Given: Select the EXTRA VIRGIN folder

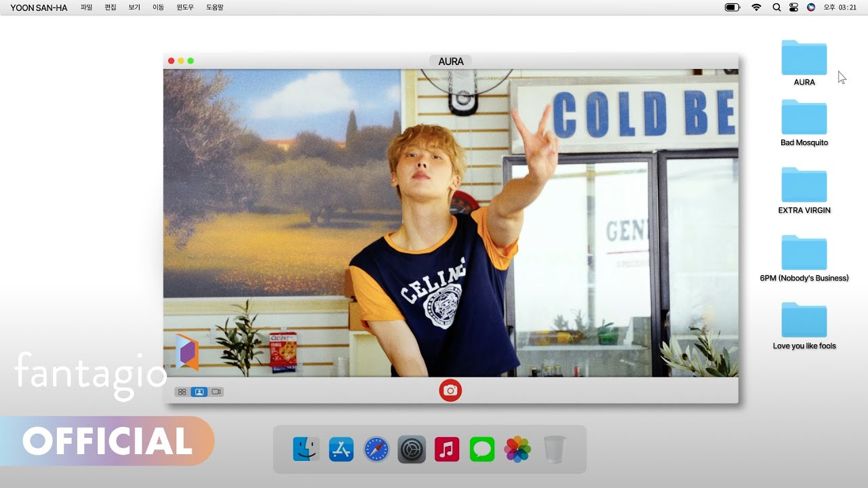Looking at the screenshot, I should tap(804, 186).
